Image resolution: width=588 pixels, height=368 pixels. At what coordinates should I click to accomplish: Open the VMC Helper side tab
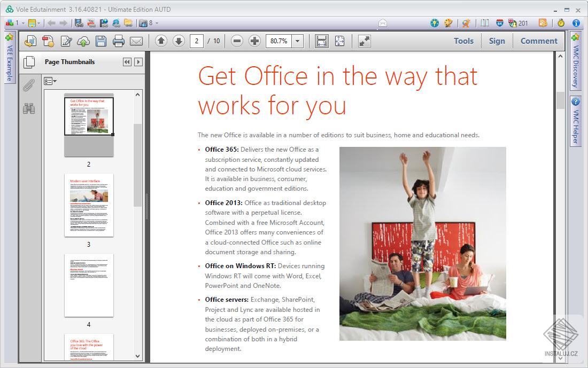pyautogui.click(x=576, y=122)
